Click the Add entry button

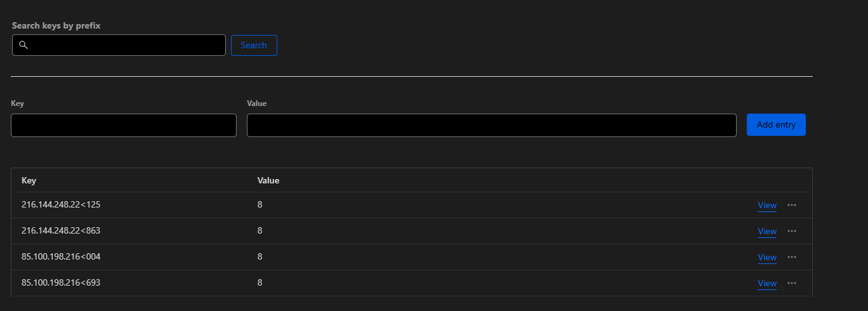click(776, 125)
